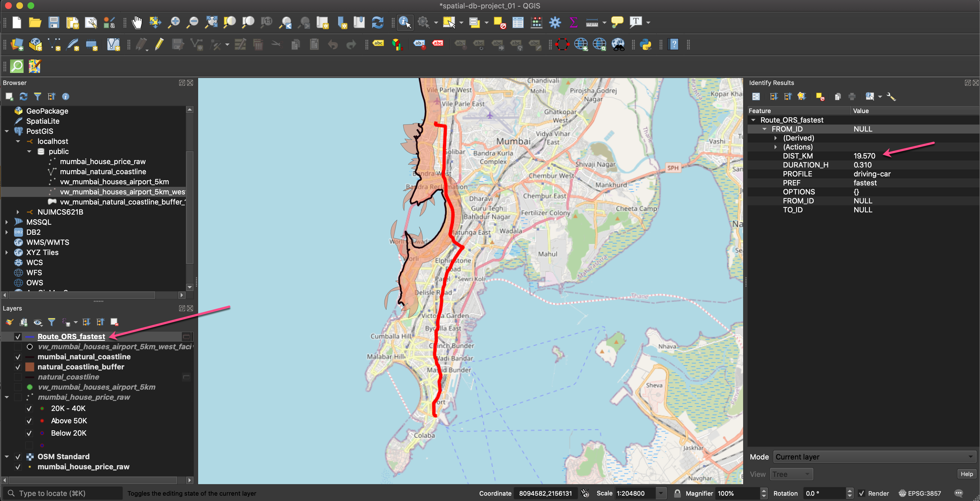Click natural_coastline_buffer brown color swatch
This screenshot has width=980, height=501.
(30, 367)
